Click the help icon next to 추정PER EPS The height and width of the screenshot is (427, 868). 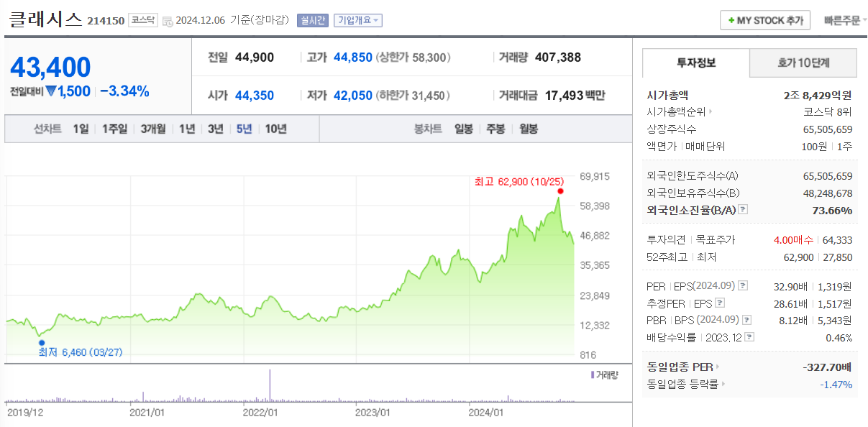[720, 303]
